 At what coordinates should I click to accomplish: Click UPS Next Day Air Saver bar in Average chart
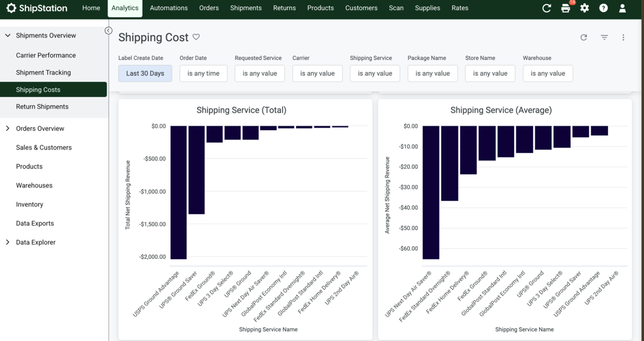tap(431, 193)
